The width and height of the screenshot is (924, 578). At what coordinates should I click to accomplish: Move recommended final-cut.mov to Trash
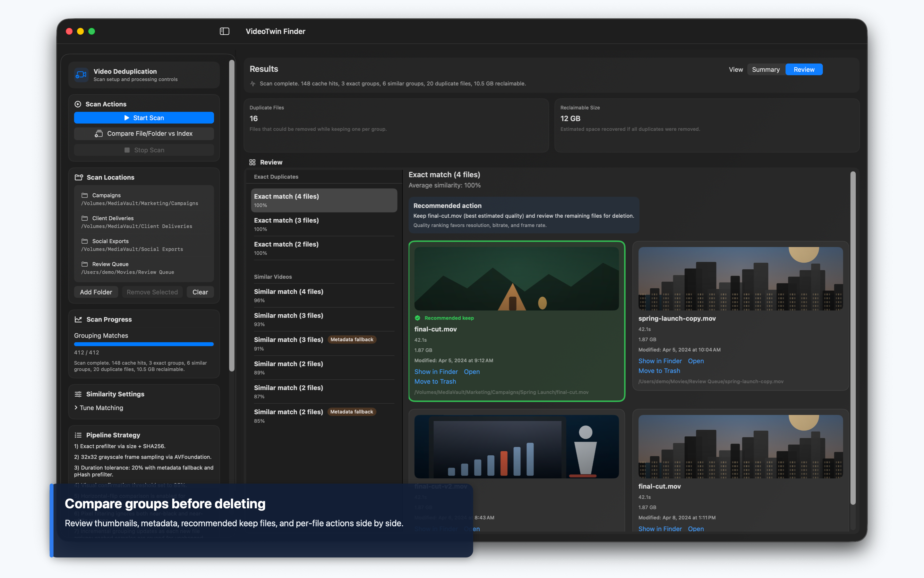[435, 381]
